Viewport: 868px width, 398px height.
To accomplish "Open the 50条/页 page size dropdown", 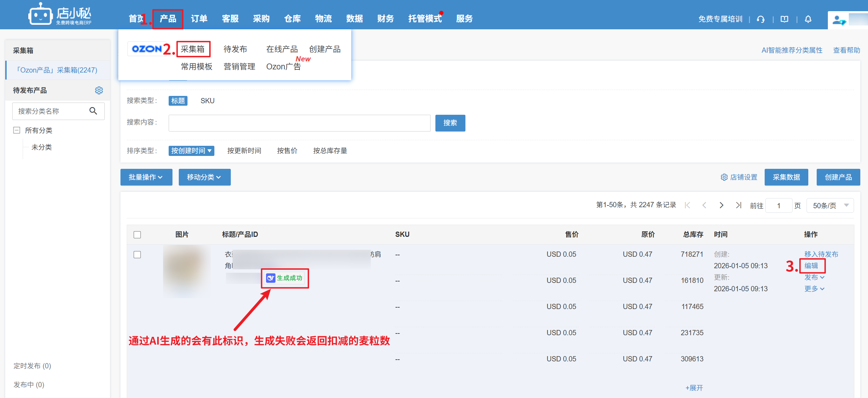I will [830, 205].
